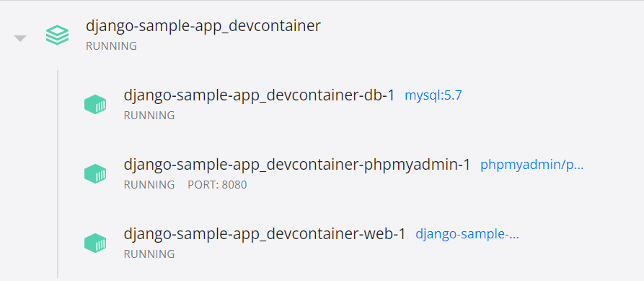Open the django-sample-app_devcontainer stack title
The height and width of the screenshot is (281, 644).
(203, 25)
